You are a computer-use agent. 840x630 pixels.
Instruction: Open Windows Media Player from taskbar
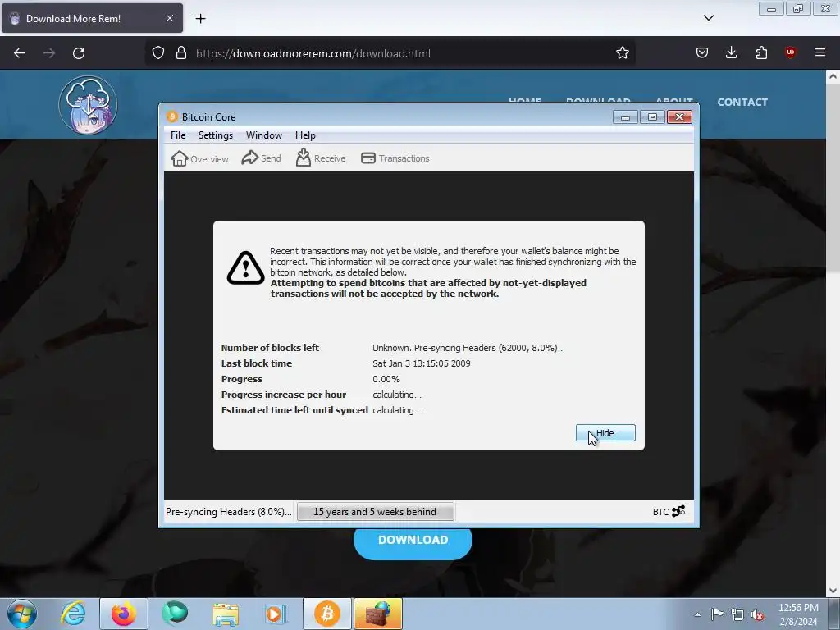tap(276, 614)
